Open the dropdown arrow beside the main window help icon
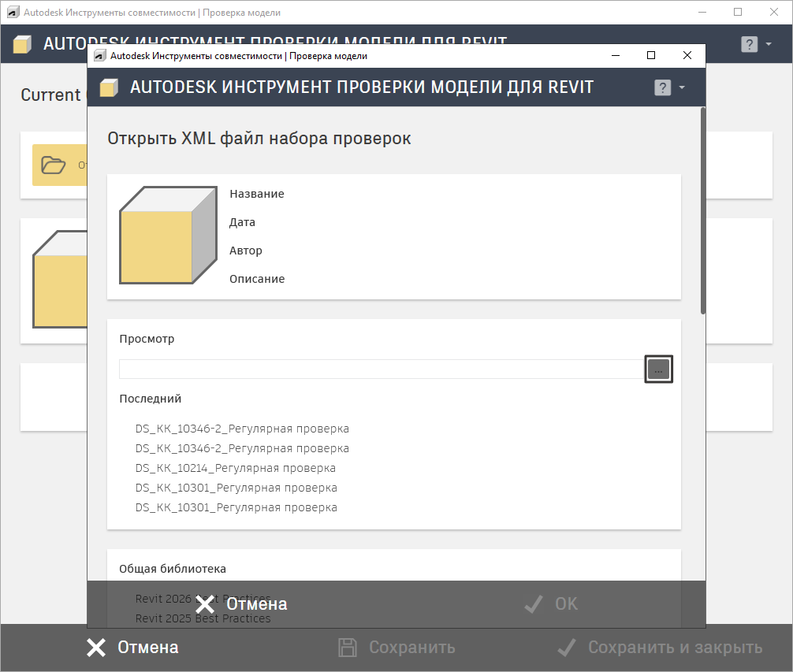 click(769, 44)
